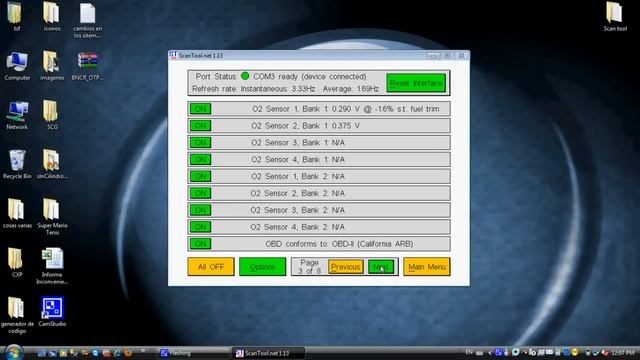This screenshot has width=640, height=360.
Task: Click the ScanTool.net title bar icon
Action: coord(173,55)
